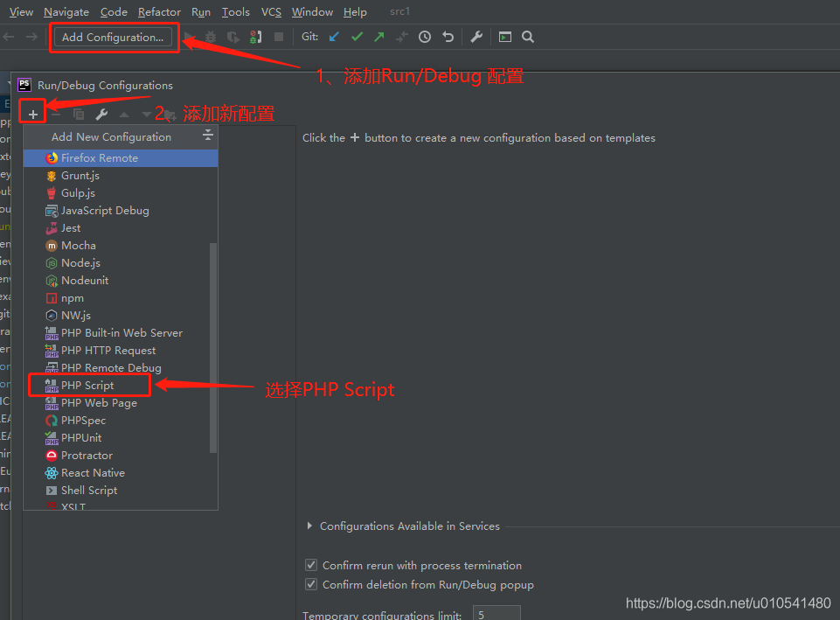Click the stop square icon in toolbar
The height and width of the screenshot is (620, 840).
coord(279,37)
